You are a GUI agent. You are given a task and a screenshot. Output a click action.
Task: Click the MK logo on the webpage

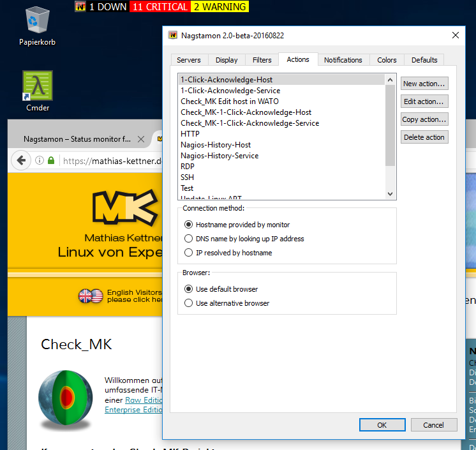point(125,207)
